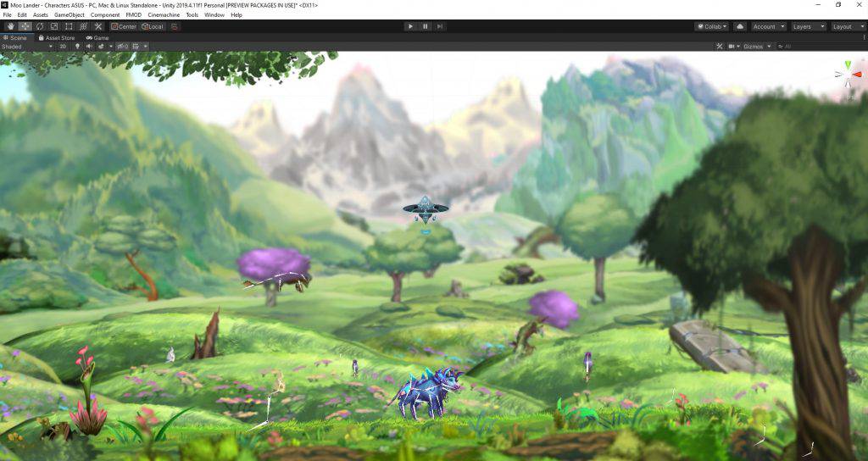This screenshot has width=868, height=461.
Task: Click the scene search field
Action: pos(821,47)
